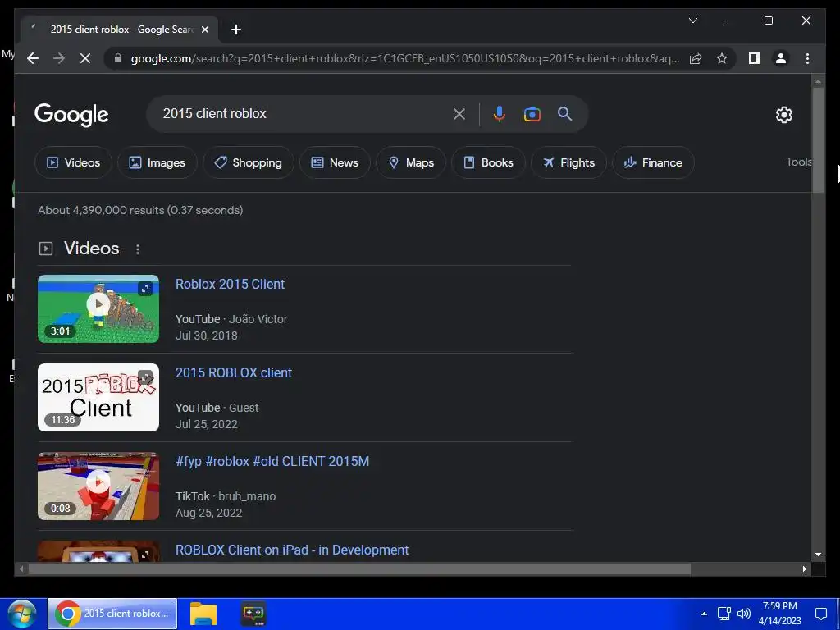Go back with the browser back arrow
Screen dimensions: 840x630
click(x=33, y=58)
